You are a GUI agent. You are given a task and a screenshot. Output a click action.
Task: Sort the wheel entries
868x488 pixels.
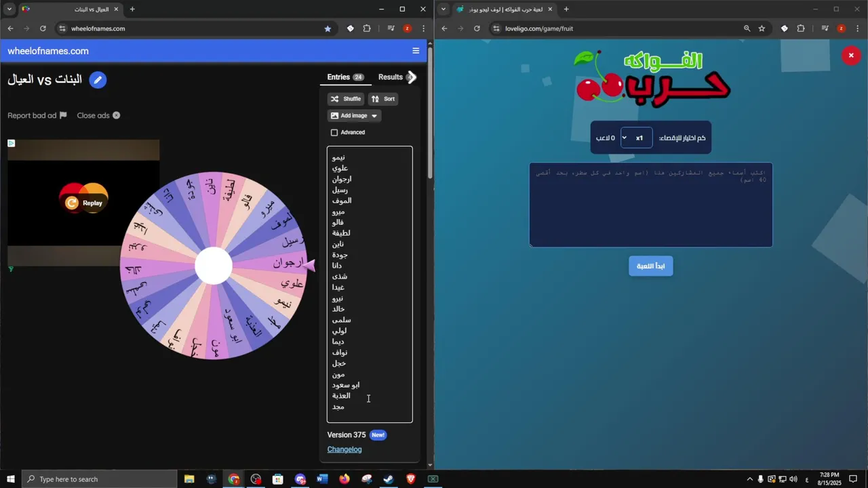pos(383,99)
